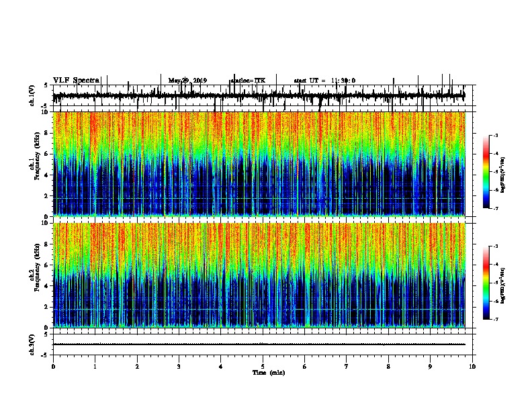Click time axis tick label '3'

tap(179, 367)
